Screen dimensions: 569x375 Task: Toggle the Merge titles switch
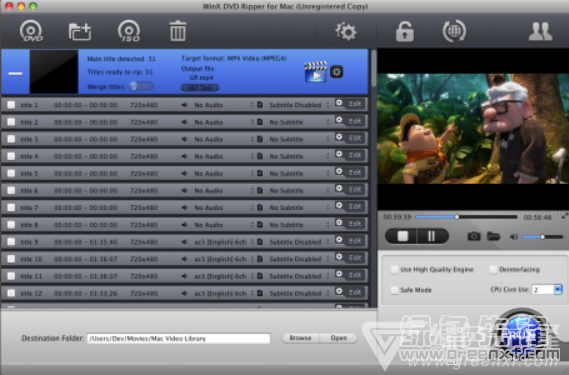(x=141, y=86)
